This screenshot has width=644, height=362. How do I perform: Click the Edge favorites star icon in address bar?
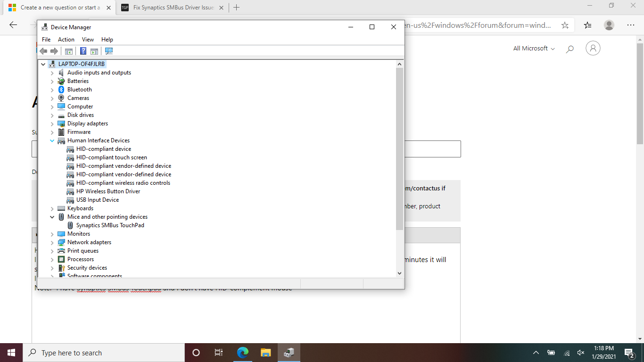pyautogui.click(x=565, y=25)
